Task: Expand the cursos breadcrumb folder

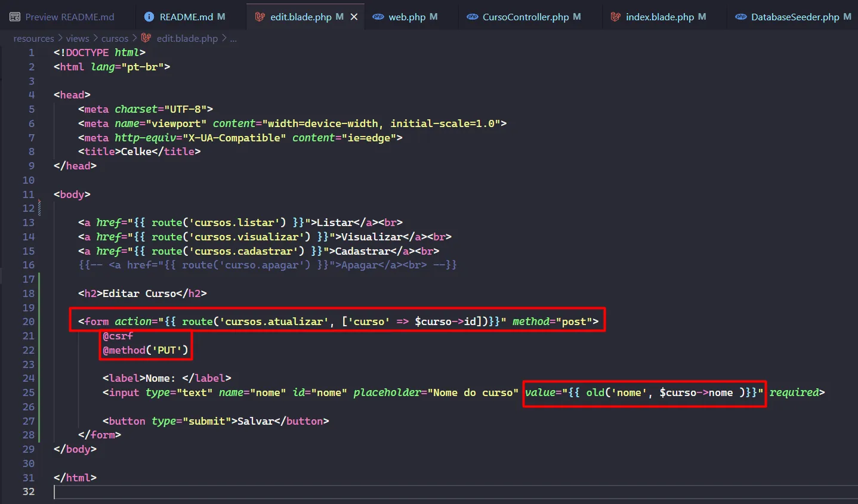Action: pyautogui.click(x=115, y=38)
